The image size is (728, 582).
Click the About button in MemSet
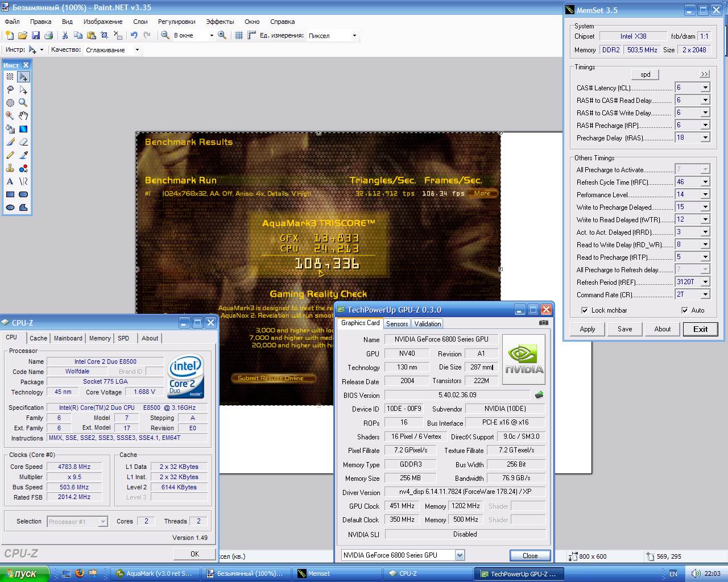pos(662,329)
